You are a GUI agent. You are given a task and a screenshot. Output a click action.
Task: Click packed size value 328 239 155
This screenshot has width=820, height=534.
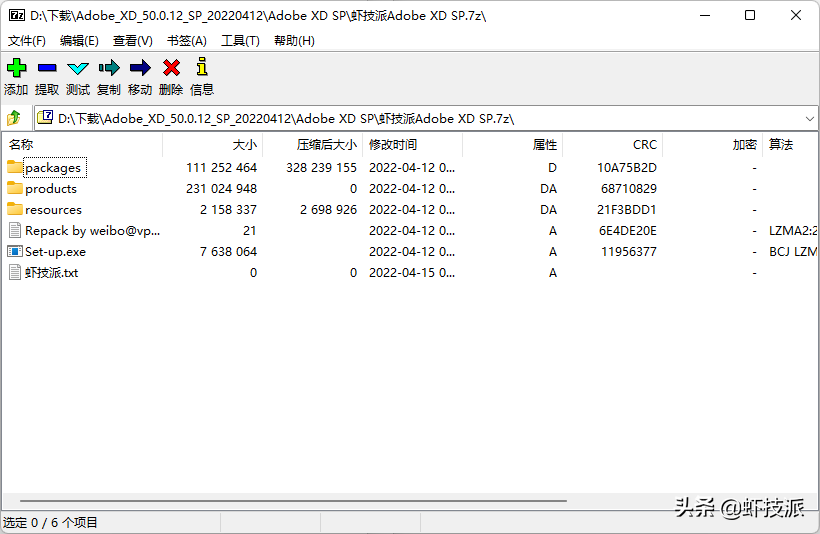click(321, 167)
